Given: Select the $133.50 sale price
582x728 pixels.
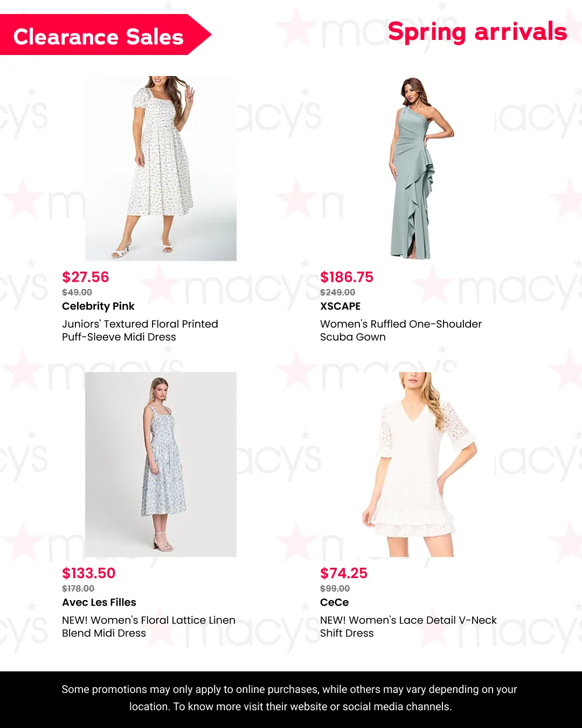Looking at the screenshot, I should click(x=89, y=573).
